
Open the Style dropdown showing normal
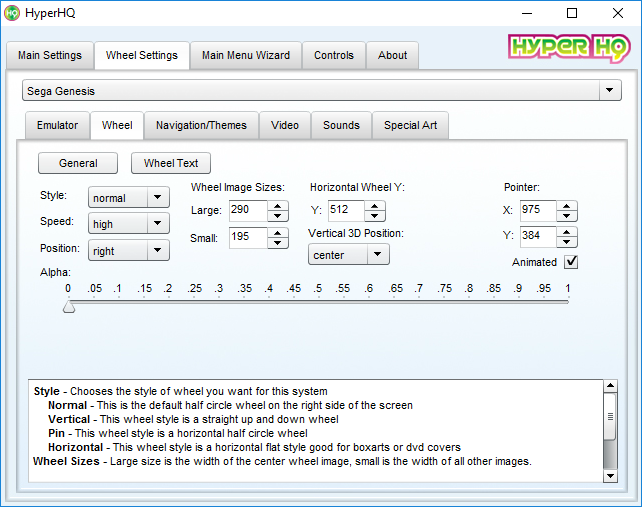pos(129,197)
